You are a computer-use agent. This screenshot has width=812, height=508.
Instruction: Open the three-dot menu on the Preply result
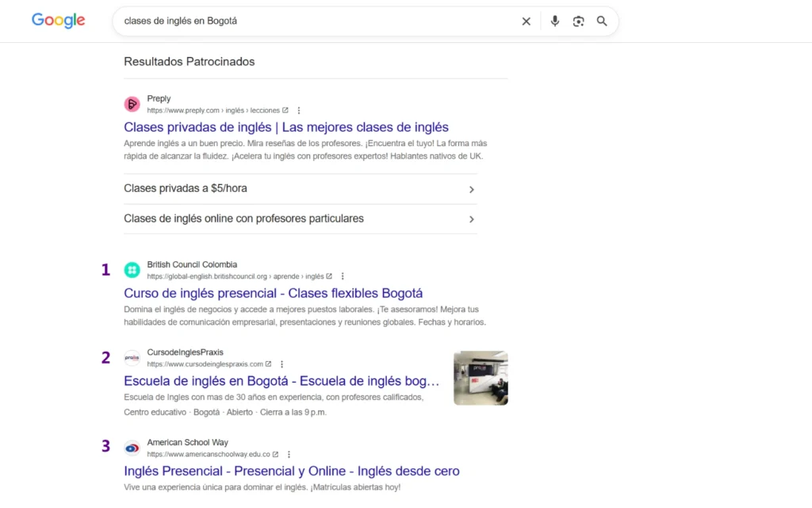pyautogui.click(x=299, y=110)
